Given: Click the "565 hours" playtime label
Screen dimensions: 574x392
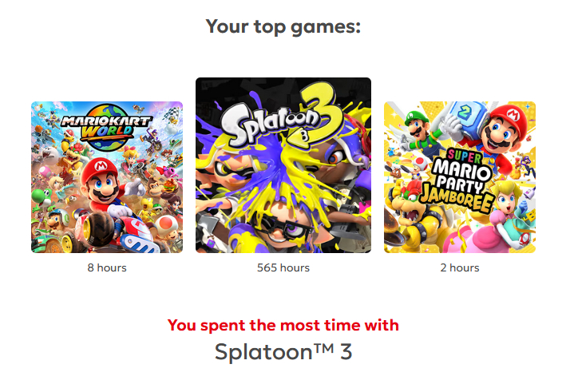Looking at the screenshot, I should click(283, 268).
